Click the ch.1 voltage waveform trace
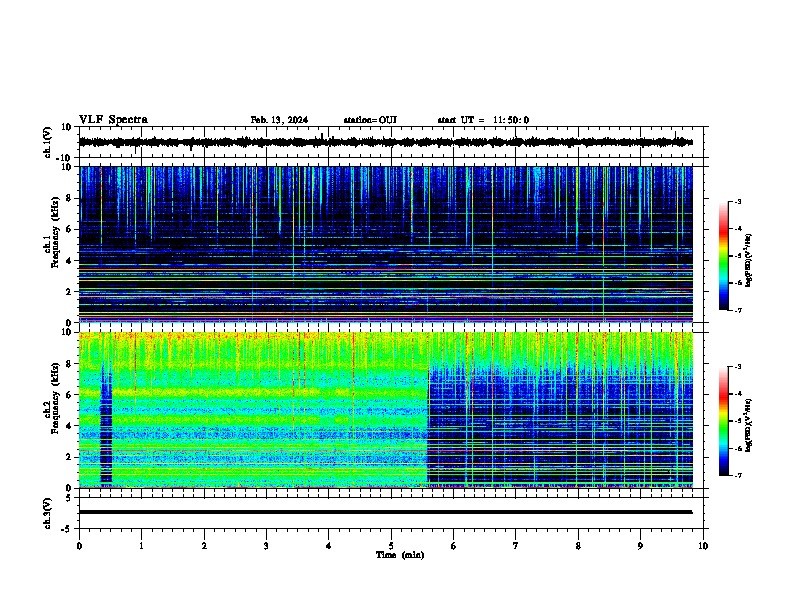 (386, 142)
